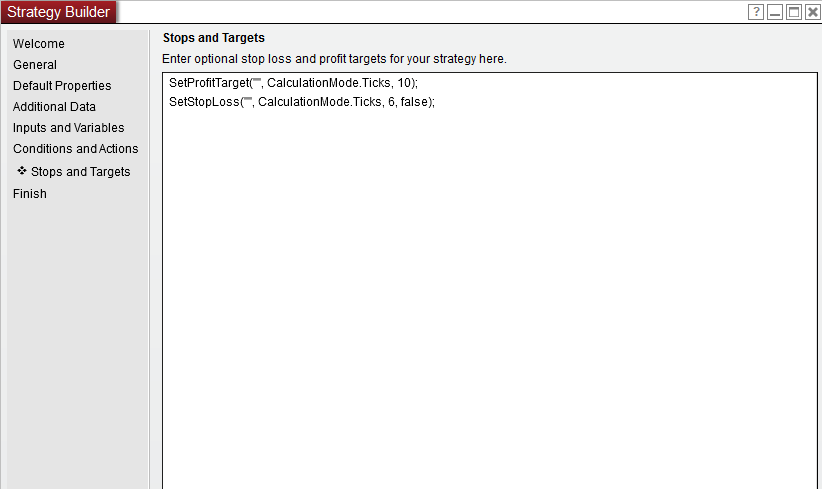
Task: Click the help question mark icon
Action: coord(757,12)
